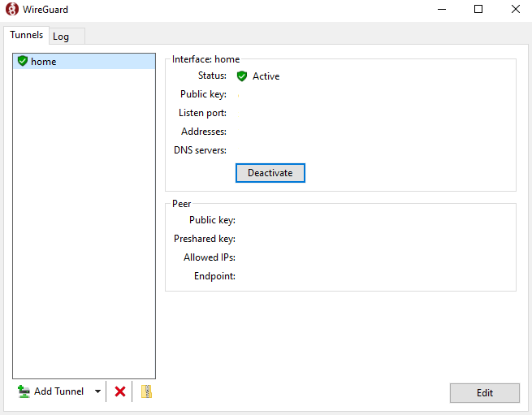Export tunnels to zip archive icon

point(146,391)
